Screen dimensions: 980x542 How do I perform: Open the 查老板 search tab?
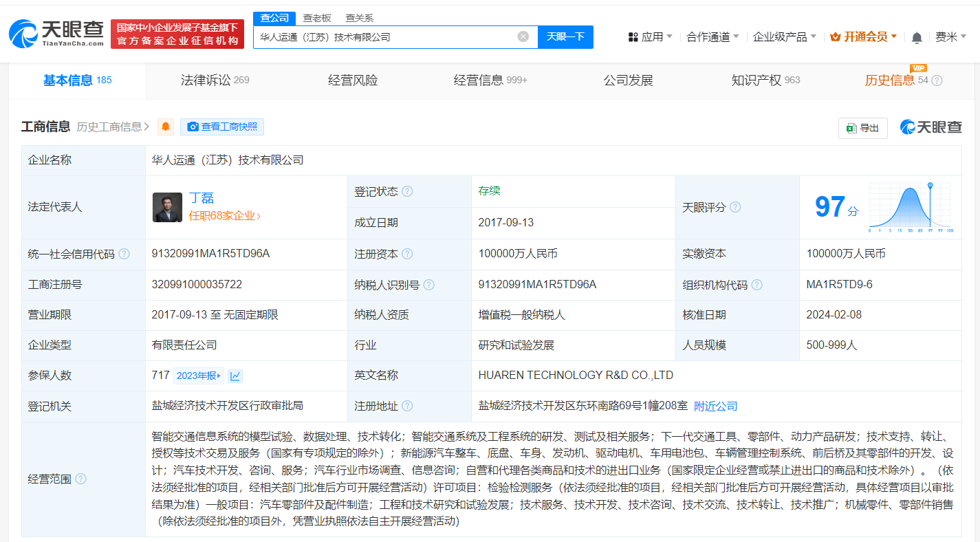pyautogui.click(x=316, y=18)
